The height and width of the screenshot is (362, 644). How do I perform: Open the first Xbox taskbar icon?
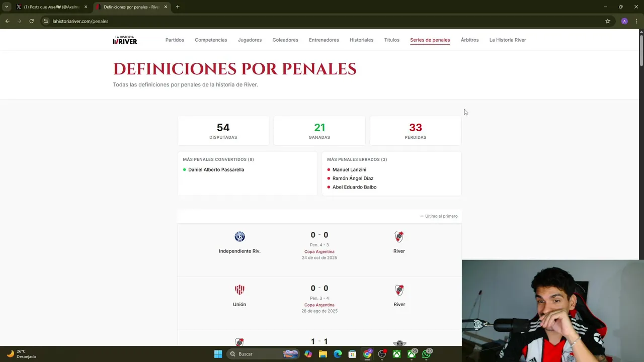tap(397, 354)
